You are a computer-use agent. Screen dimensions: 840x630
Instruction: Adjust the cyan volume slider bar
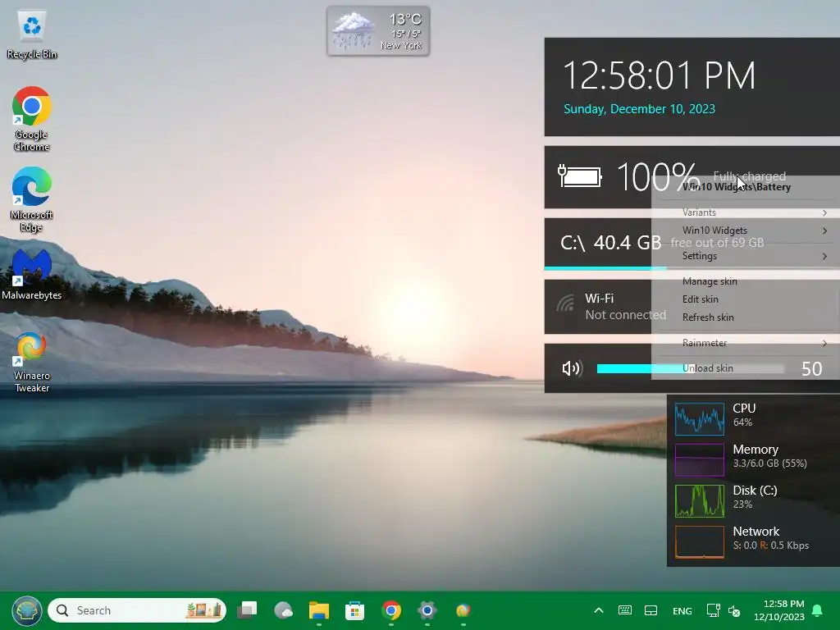click(x=690, y=368)
